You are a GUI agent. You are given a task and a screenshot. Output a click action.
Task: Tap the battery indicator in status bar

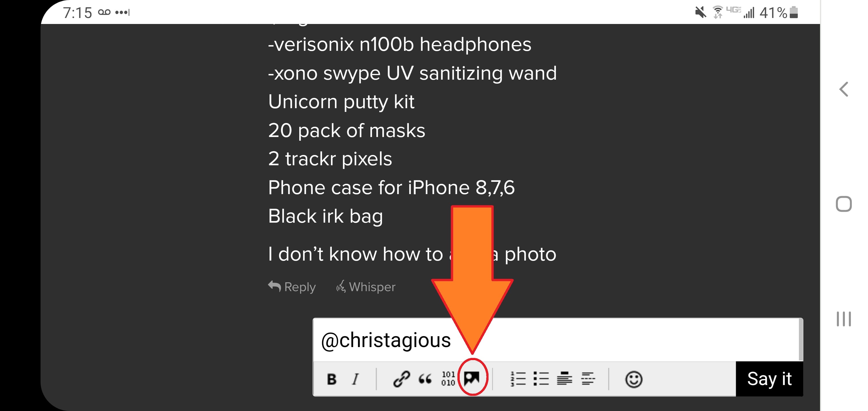794,13
